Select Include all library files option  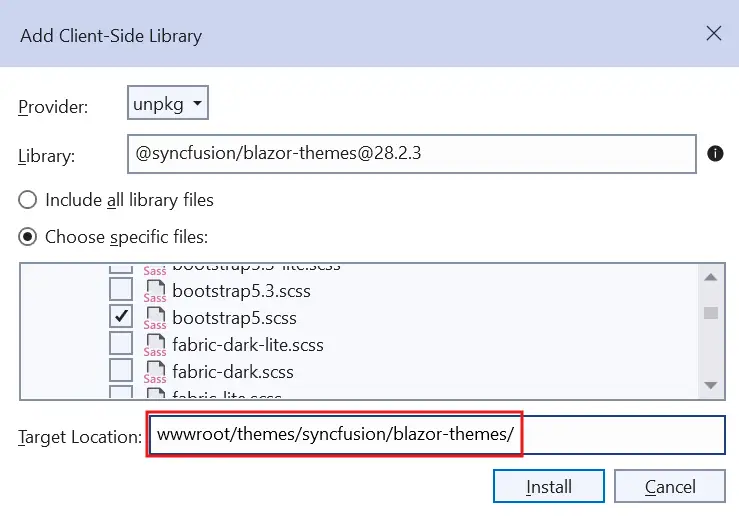[x=30, y=200]
